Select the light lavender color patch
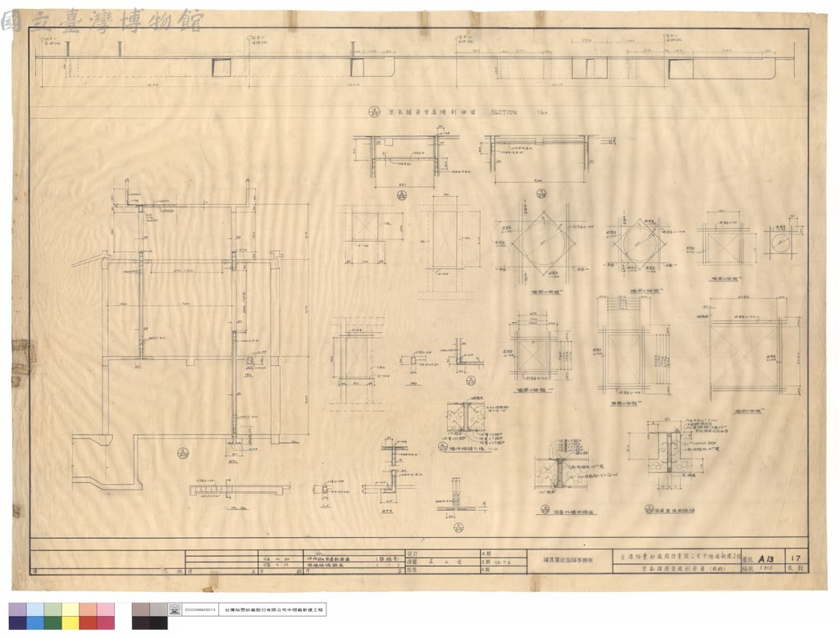The image size is (840, 638). (18, 609)
